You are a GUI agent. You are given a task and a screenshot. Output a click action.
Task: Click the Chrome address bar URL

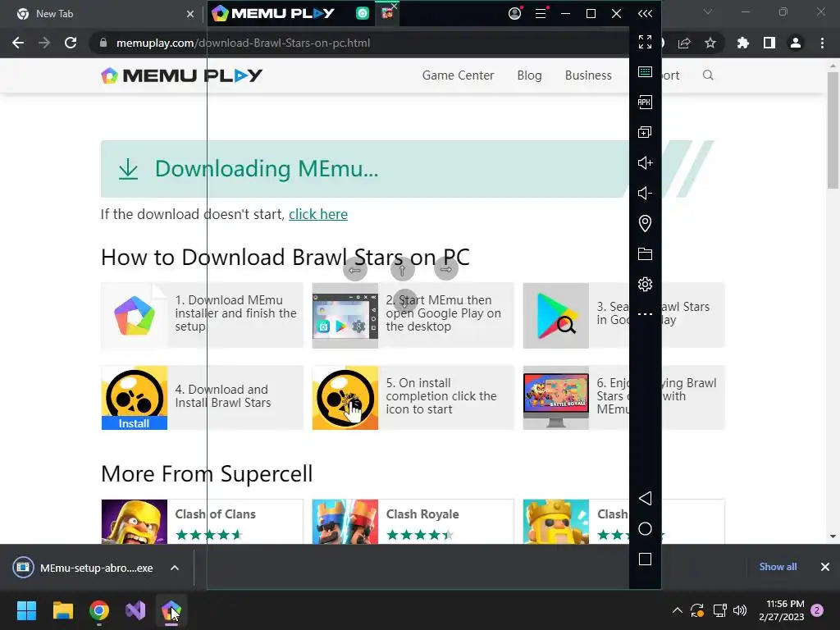243,43
